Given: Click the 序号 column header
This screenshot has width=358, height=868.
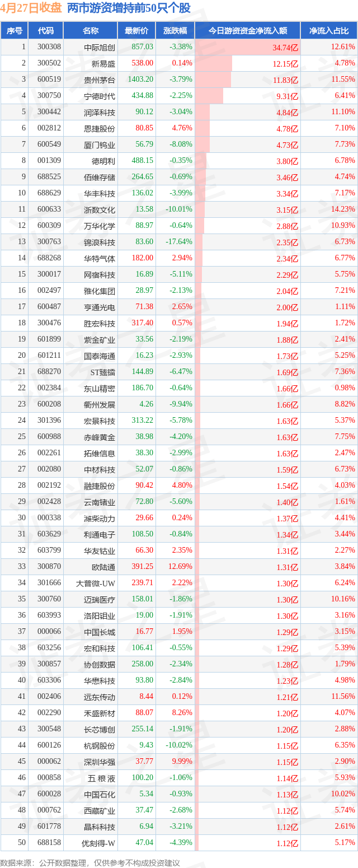Looking at the screenshot, I should (x=15, y=31).
